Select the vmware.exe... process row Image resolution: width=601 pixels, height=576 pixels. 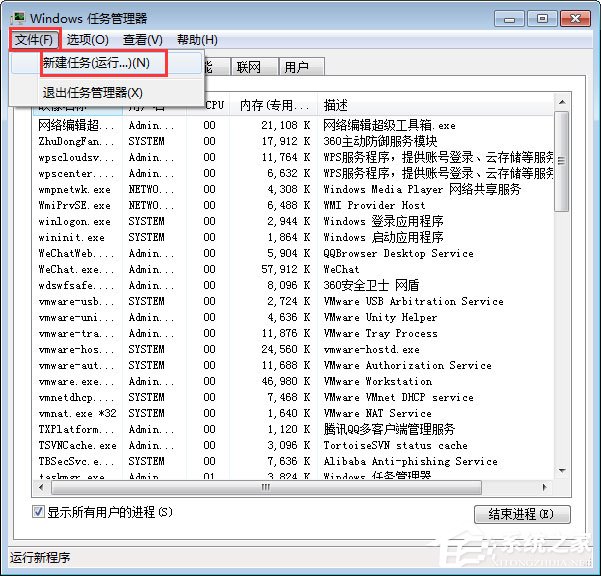(293, 381)
